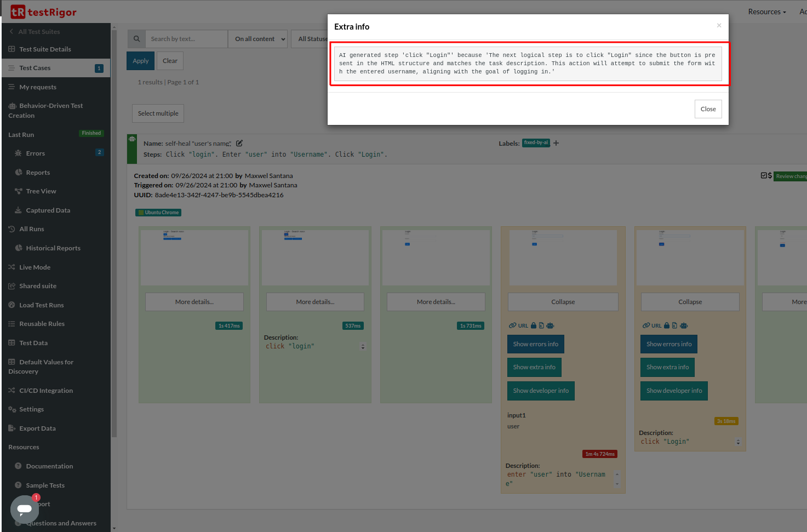Open the On all content dropdown
The image size is (807, 532).
pos(260,39)
